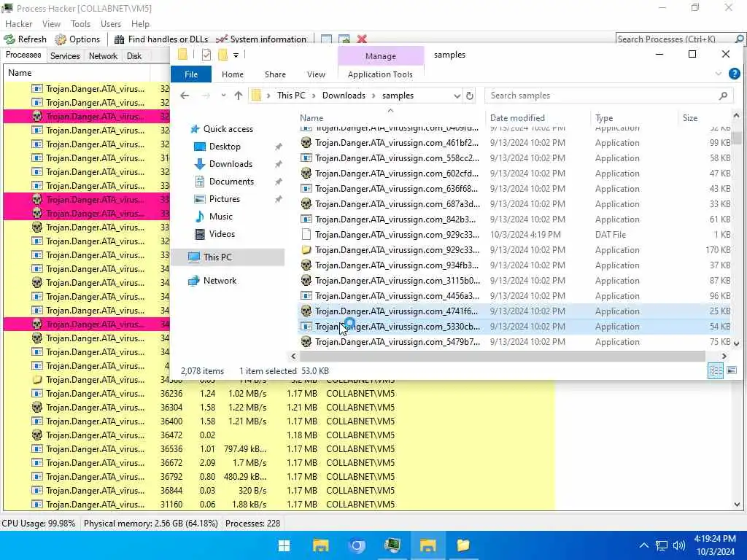Open Videos in navigation pane

215,234
